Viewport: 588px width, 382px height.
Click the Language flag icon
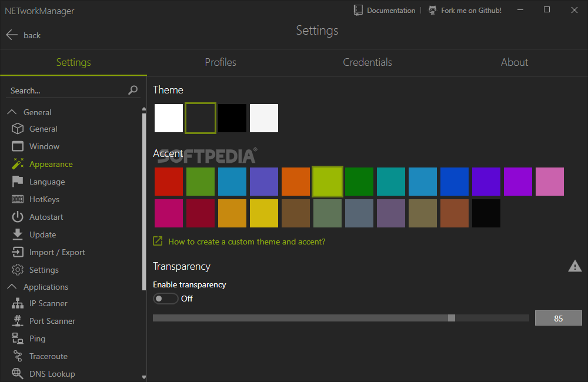(18, 182)
